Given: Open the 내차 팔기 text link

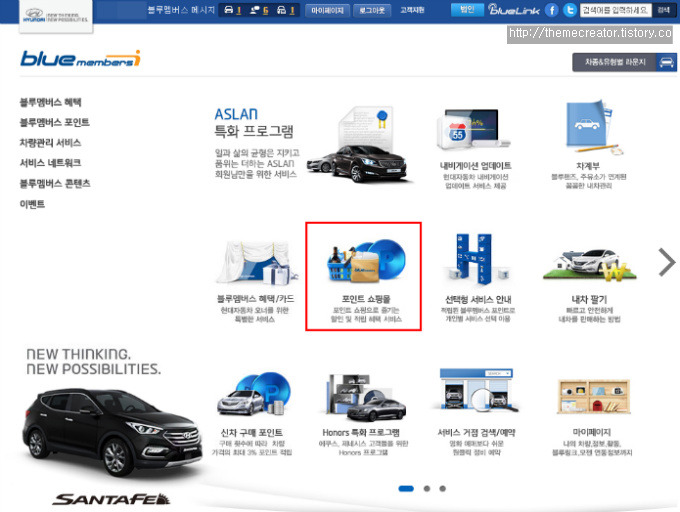Looking at the screenshot, I should pos(589,299).
